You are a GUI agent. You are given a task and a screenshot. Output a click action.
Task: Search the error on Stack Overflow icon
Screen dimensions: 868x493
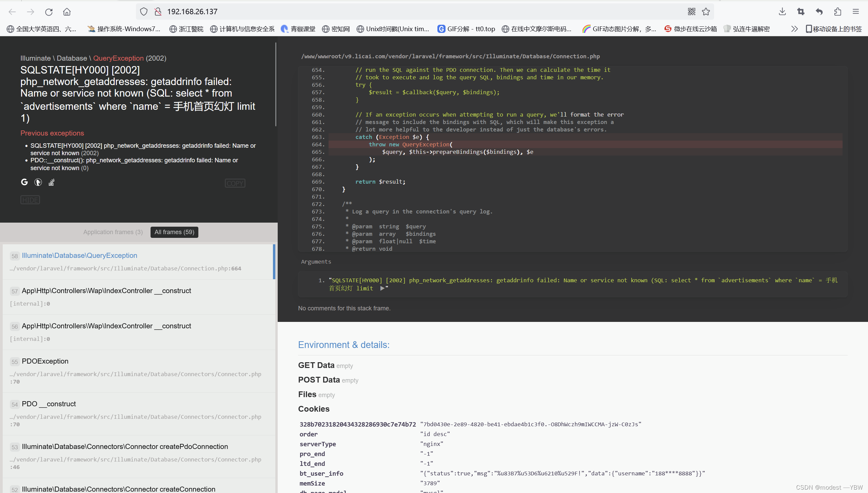[x=51, y=183]
